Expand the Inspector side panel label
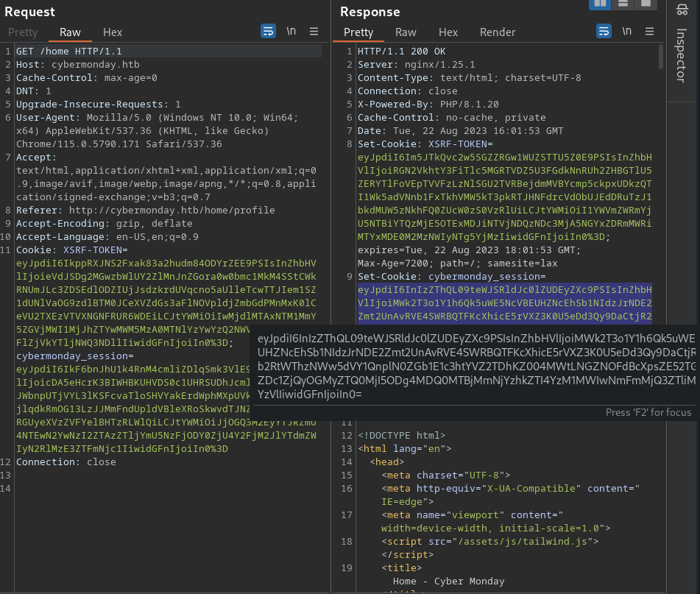Image resolution: width=700 pixels, height=594 pixels. click(681, 55)
